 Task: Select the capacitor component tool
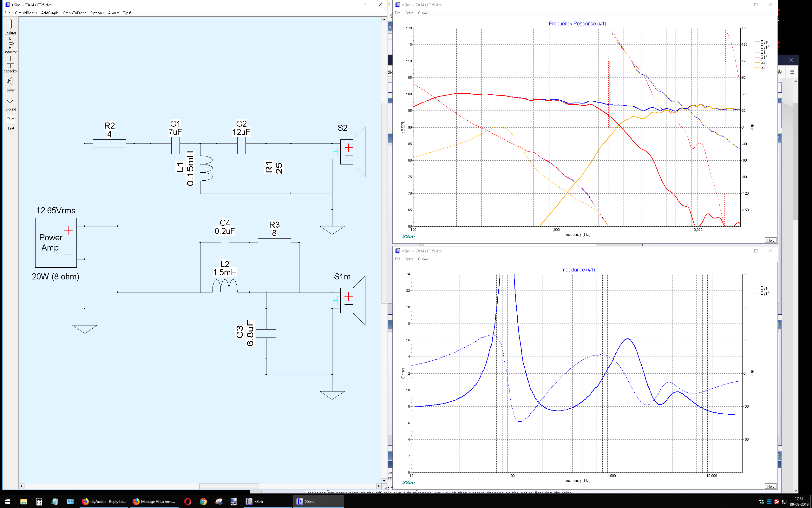pyautogui.click(x=10, y=64)
